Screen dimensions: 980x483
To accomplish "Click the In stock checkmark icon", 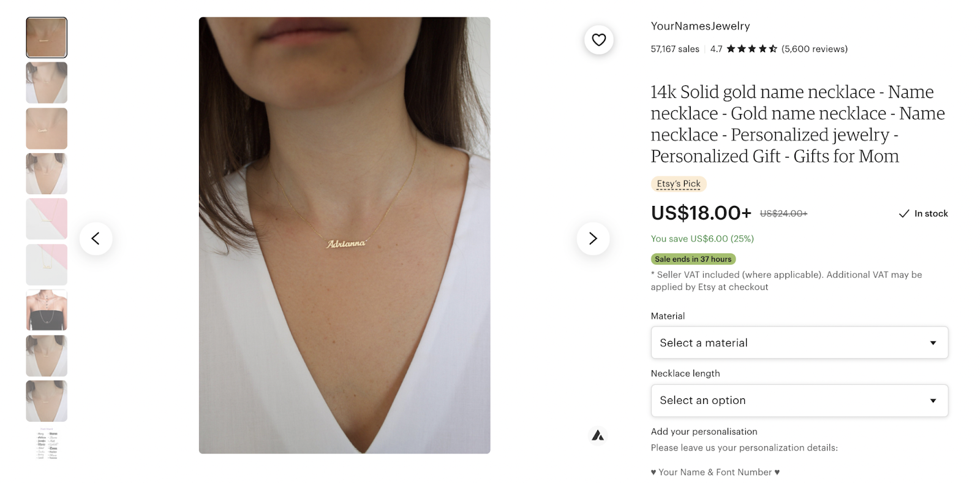I will (x=903, y=213).
